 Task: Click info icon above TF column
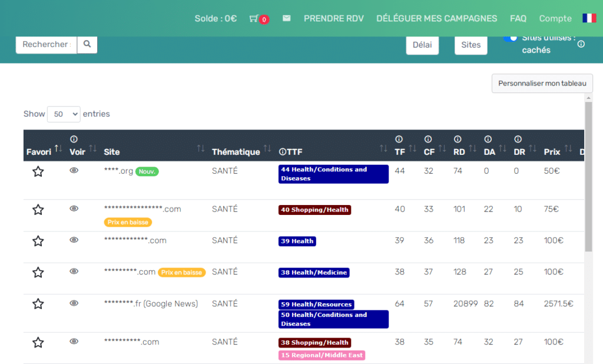point(399,140)
